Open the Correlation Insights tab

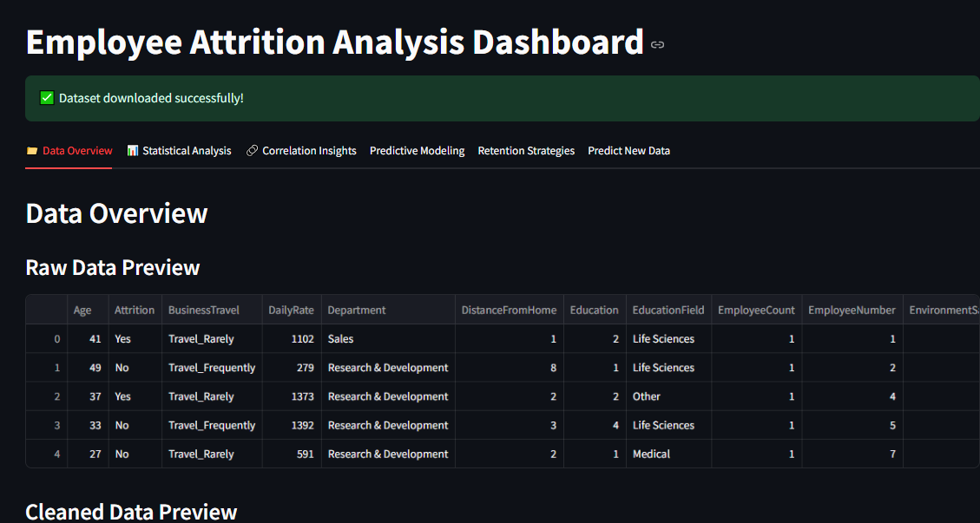coord(308,150)
